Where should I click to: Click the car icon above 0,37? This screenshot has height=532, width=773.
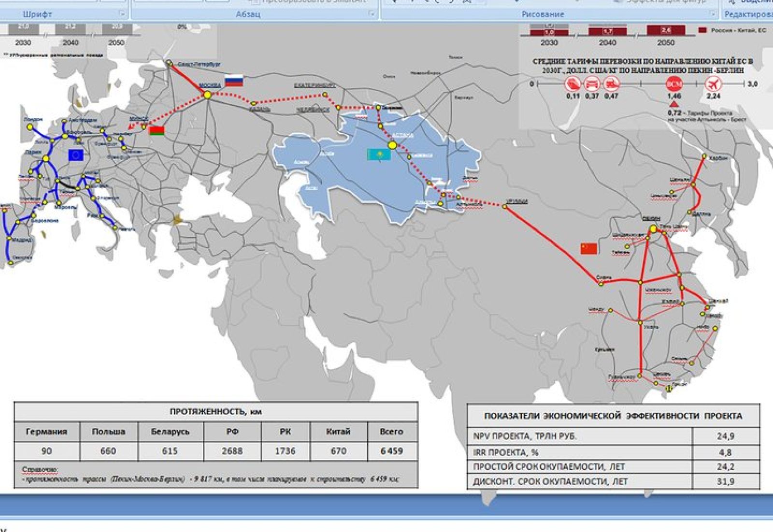point(592,84)
